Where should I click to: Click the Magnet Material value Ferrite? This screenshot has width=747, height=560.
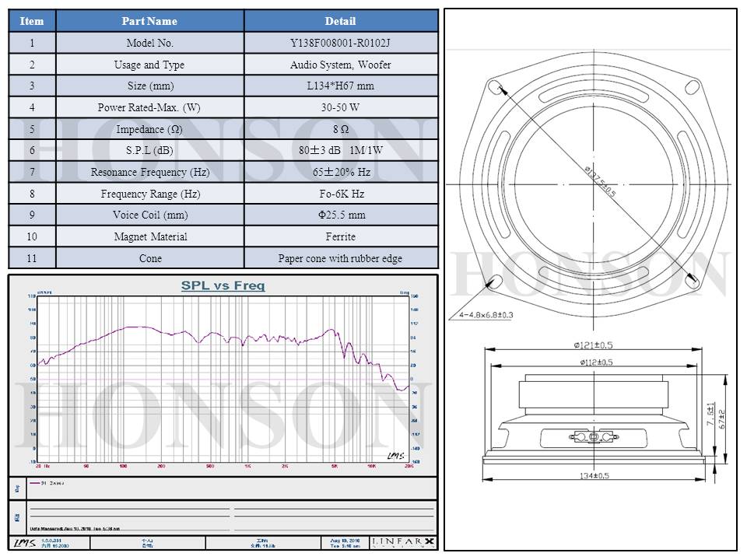340,236
